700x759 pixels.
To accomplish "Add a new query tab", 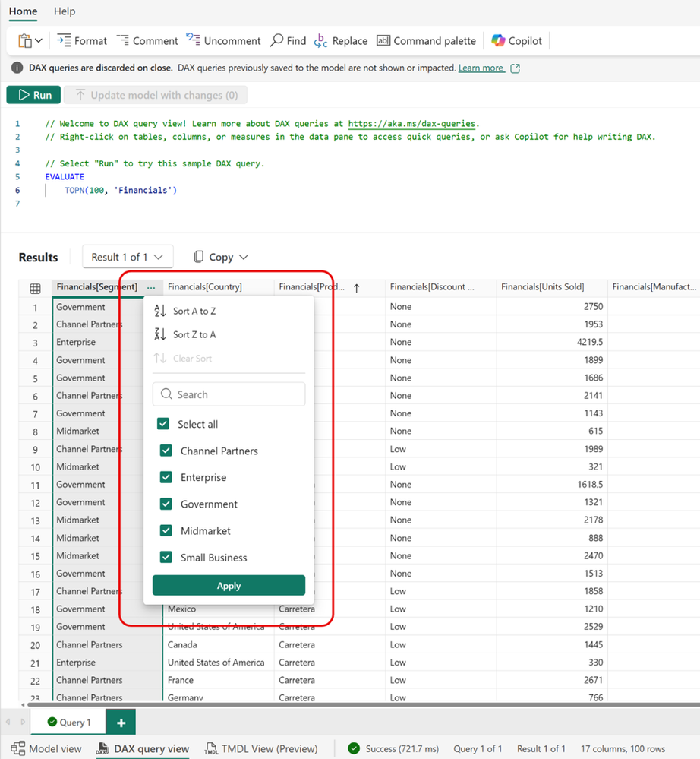I will [x=121, y=723].
